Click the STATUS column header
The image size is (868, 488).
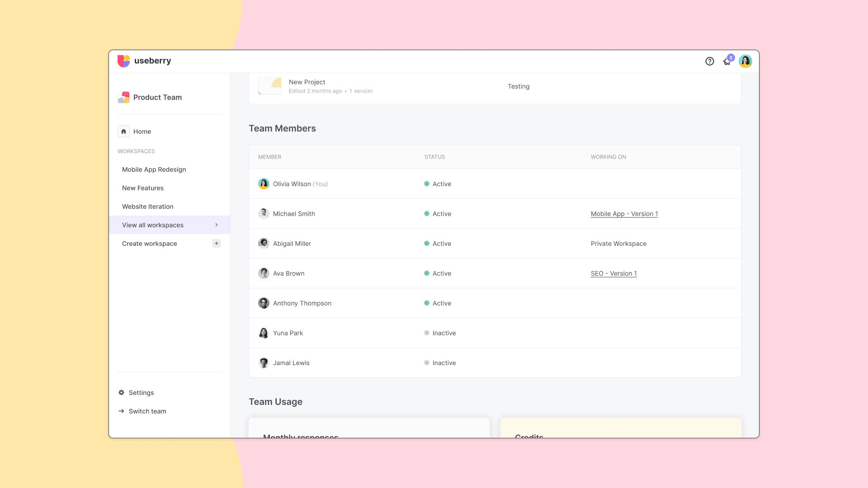coord(434,157)
